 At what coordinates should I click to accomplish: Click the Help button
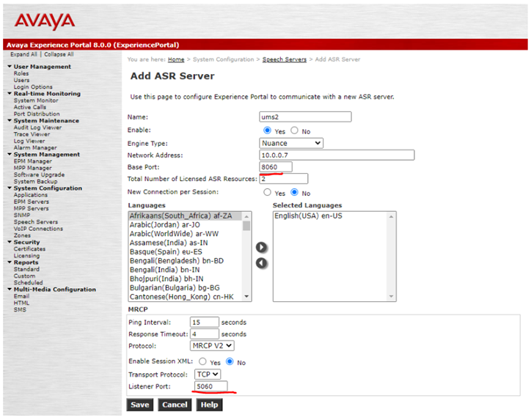click(x=209, y=405)
